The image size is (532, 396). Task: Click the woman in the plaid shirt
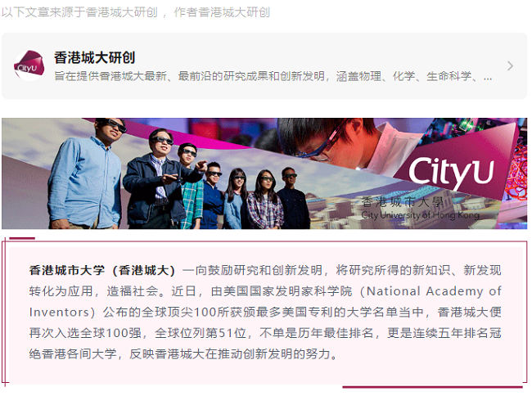[264, 200]
